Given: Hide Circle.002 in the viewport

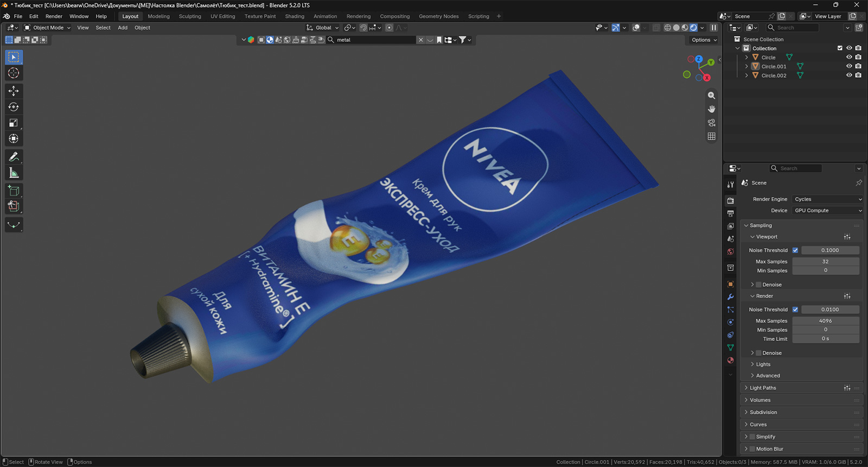Looking at the screenshot, I should coord(849,75).
